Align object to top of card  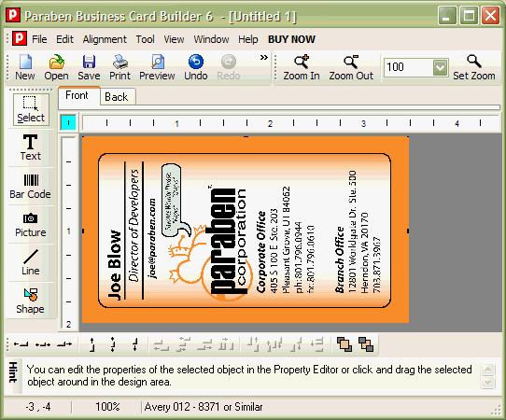[92, 344]
